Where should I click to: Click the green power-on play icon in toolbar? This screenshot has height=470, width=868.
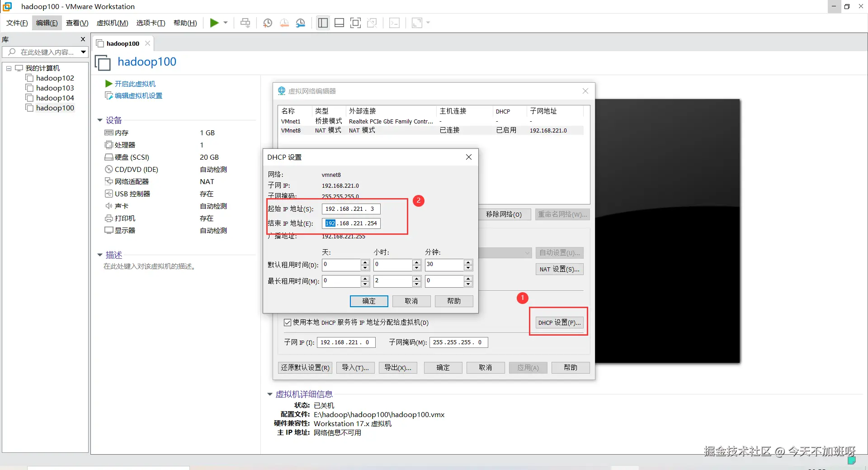pyautogui.click(x=214, y=23)
